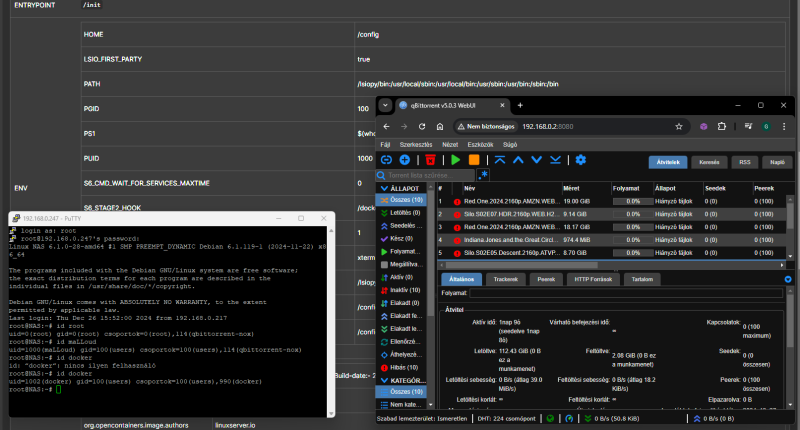Open the Peerek details tab
The width and height of the screenshot is (800, 430).
coord(546,279)
